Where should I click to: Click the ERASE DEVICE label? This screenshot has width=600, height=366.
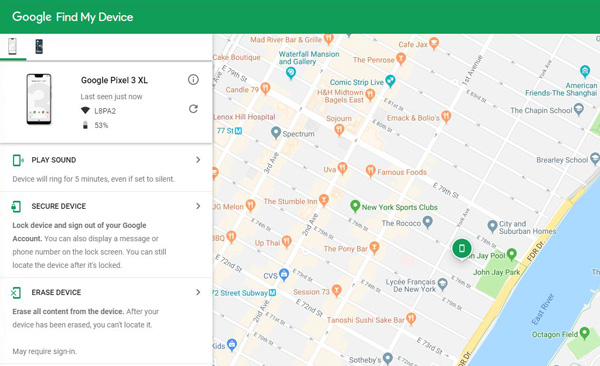(x=56, y=292)
